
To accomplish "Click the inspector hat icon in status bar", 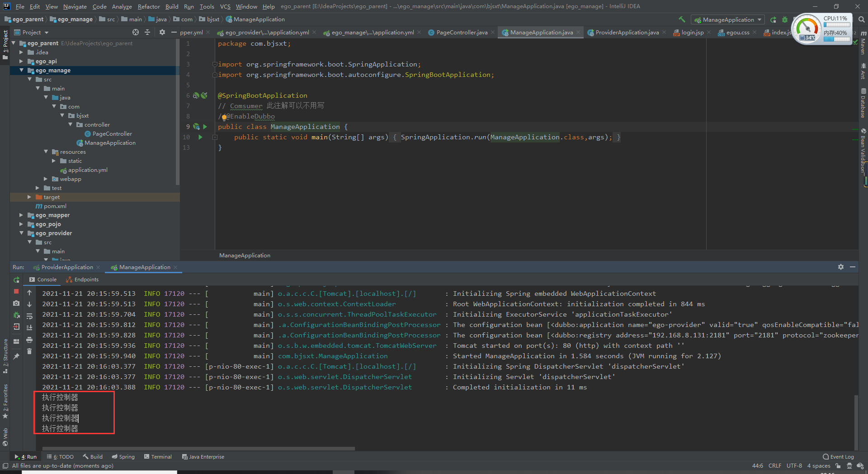I will [x=849, y=466].
